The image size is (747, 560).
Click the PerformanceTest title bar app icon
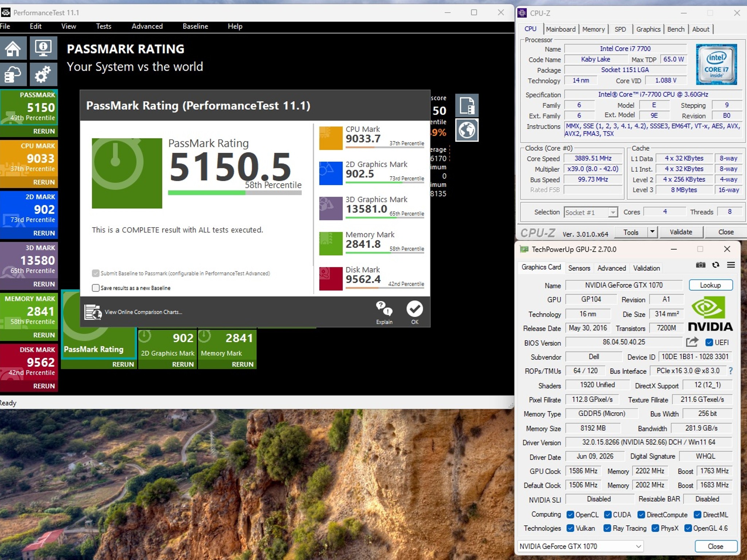coord(5,13)
